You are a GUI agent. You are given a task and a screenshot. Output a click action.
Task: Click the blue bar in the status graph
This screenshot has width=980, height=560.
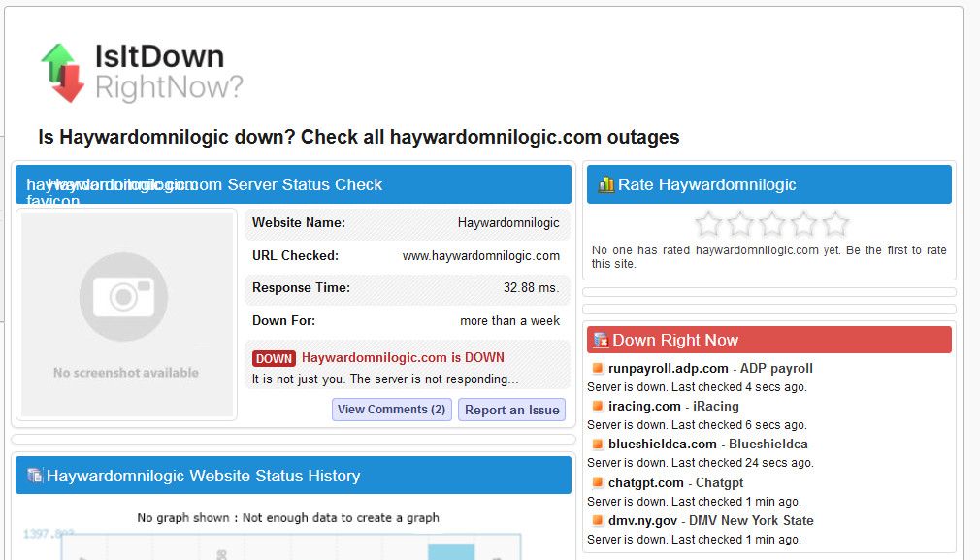click(451, 551)
